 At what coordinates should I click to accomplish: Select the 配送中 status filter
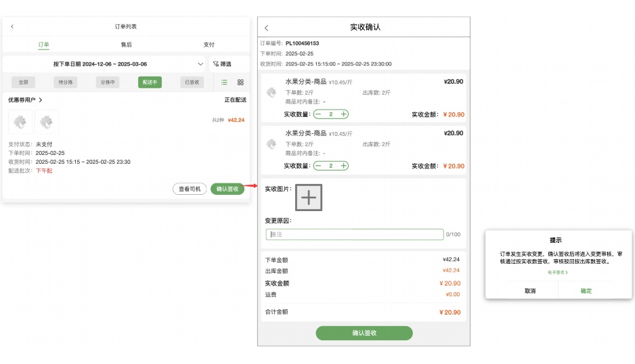pyautogui.click(x=150, y=82)
